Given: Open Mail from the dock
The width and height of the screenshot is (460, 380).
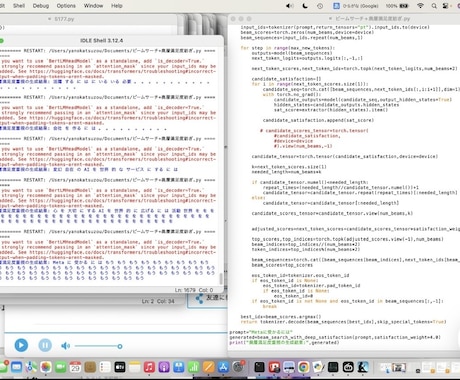Looking at the screenshot, I should pyautogui.click(x=16, y=367).
